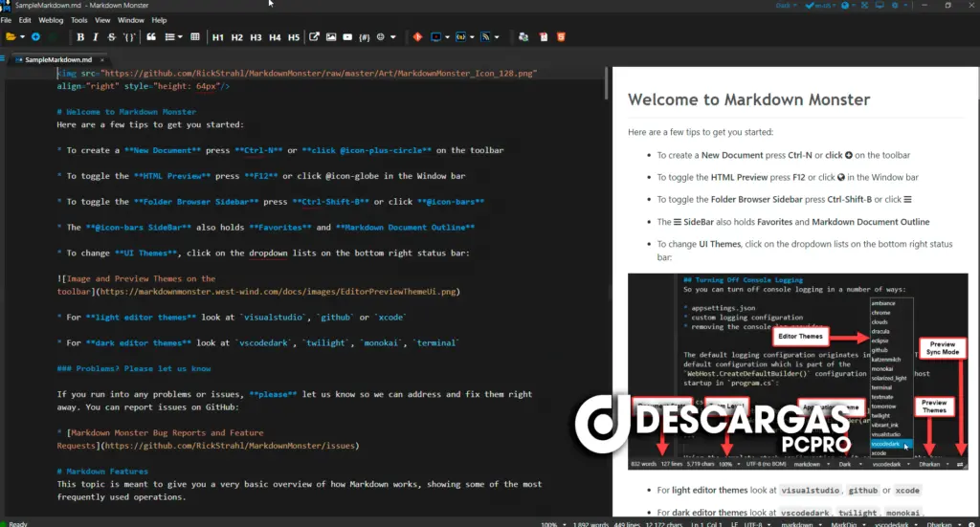Toggle distraction-free mode with the expand-arrows icon
This screenshot has height=527, width=980.
[864, 6]
